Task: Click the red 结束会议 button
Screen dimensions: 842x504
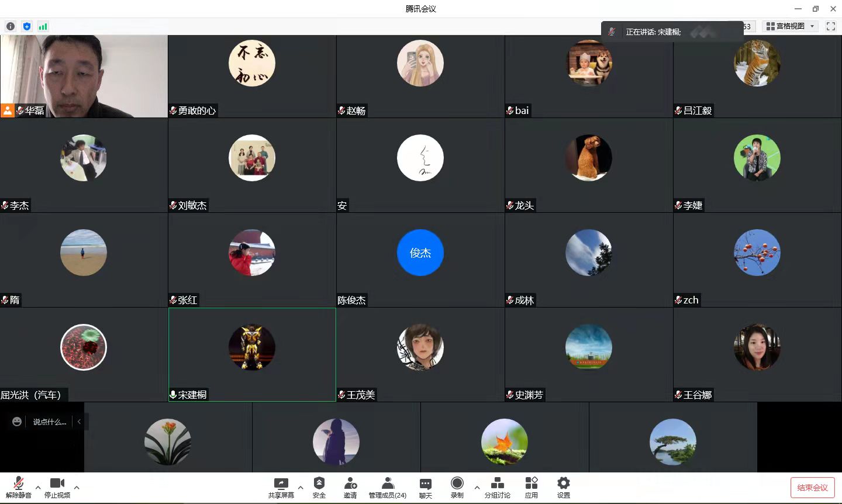Action: click(812, 488)
